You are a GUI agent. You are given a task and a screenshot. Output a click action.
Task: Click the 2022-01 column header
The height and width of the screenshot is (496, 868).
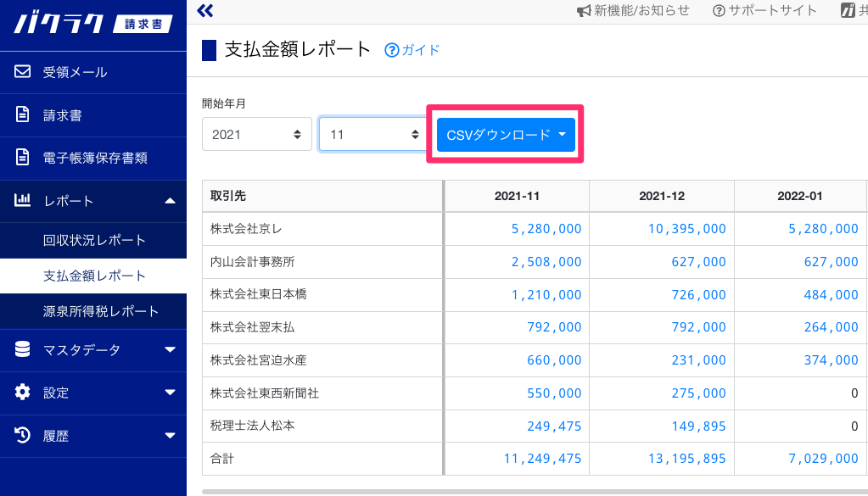[x=799, y=197]
